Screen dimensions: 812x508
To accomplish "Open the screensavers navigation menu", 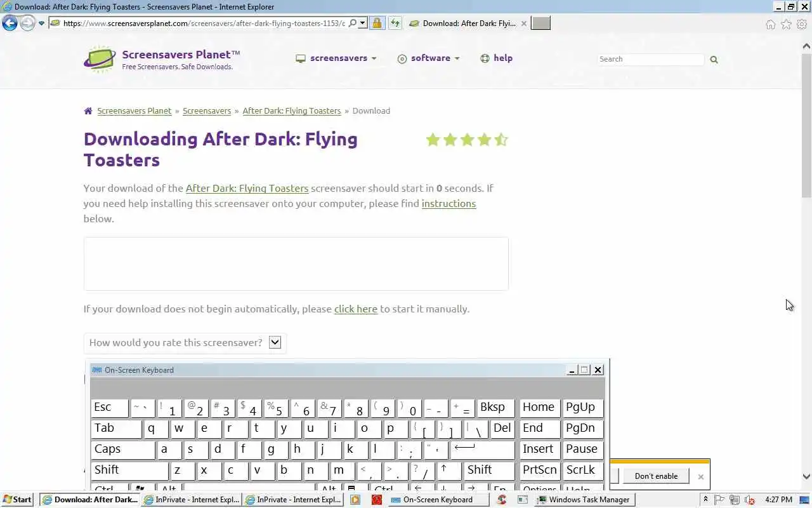I will point(336,58).
